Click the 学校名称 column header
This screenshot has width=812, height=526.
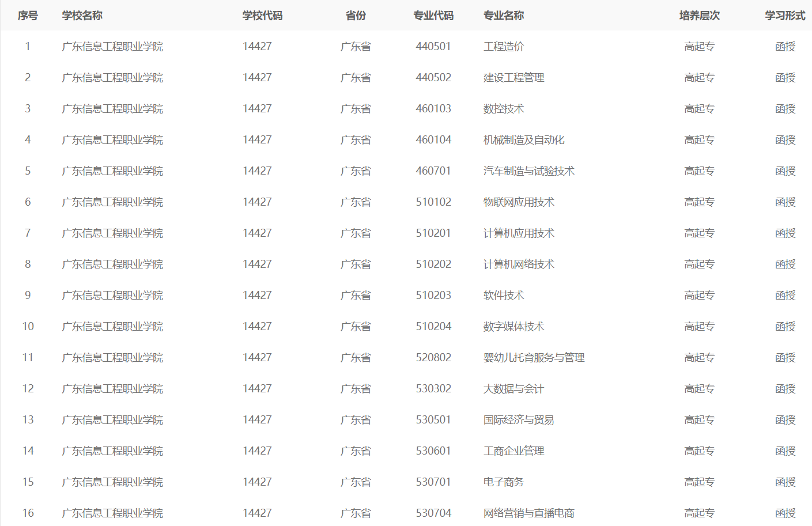tap(82, 16)
